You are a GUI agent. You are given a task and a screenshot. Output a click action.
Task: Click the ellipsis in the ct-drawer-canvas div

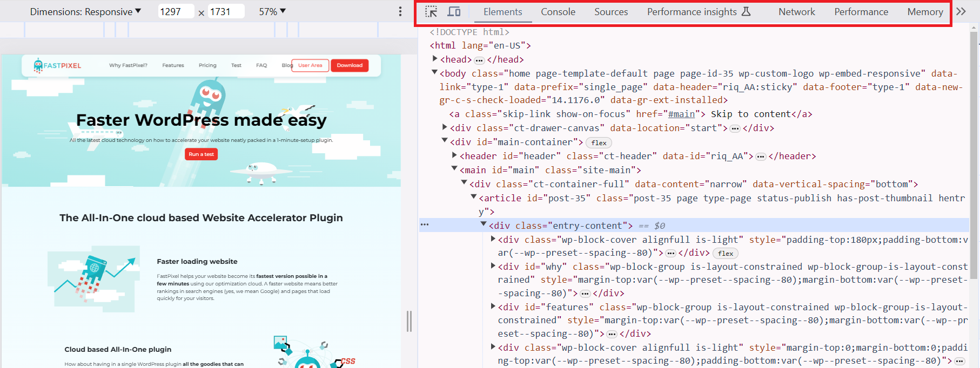pos(735,128)
